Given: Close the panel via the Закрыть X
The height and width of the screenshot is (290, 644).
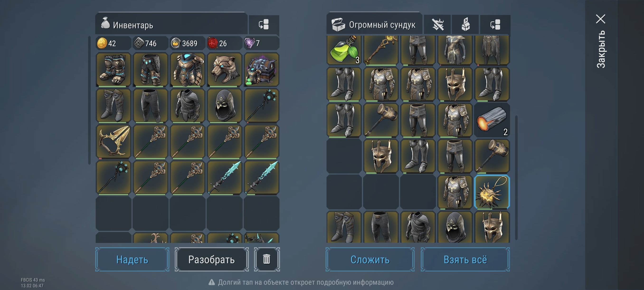Looking at the screenshot, I should [x=601, y=19].
